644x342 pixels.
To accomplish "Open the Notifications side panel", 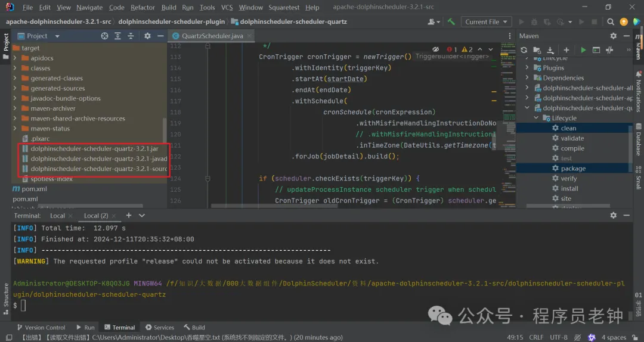I will click(639, 92).
